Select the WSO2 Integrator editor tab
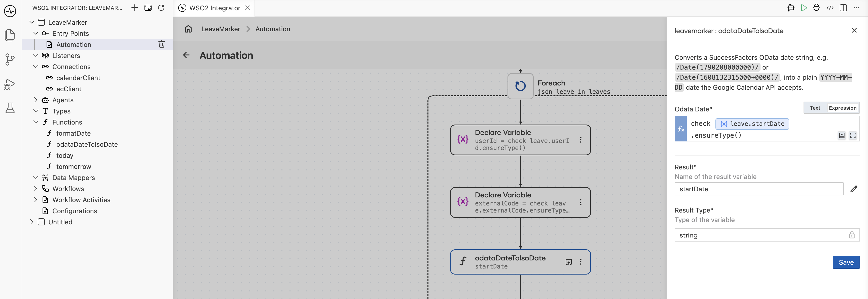 [214, 8]
